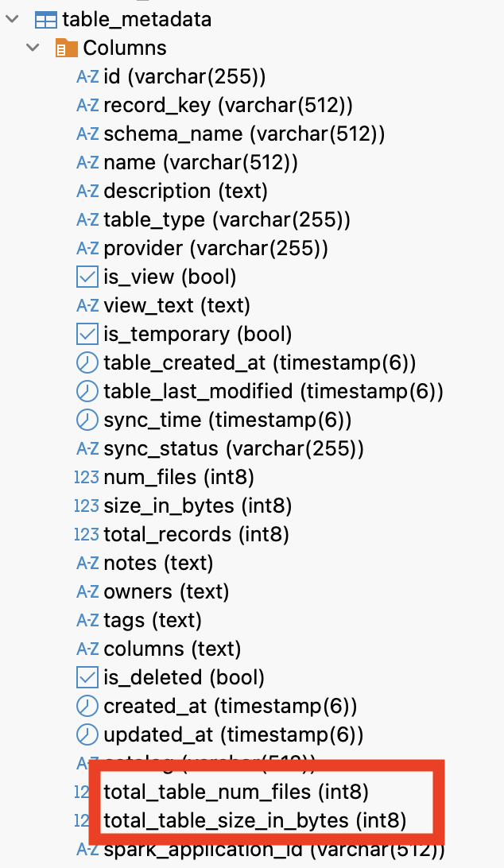Click the A-Z icon for schema_name
Image resolution: width=504 pixels, height=868 pixels.
pyautogui.click(x=87, y=134)
